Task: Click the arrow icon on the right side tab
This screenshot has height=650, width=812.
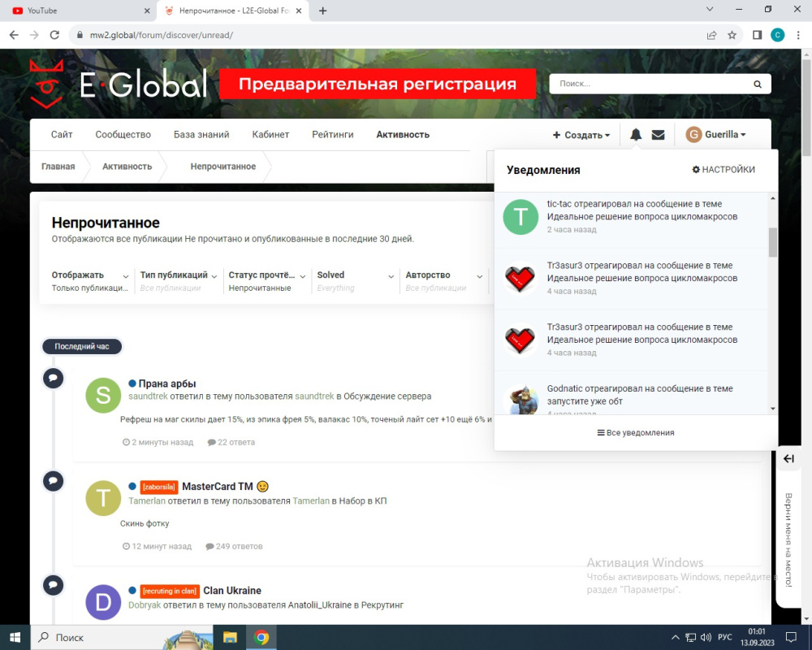Action: coord(788,459)
